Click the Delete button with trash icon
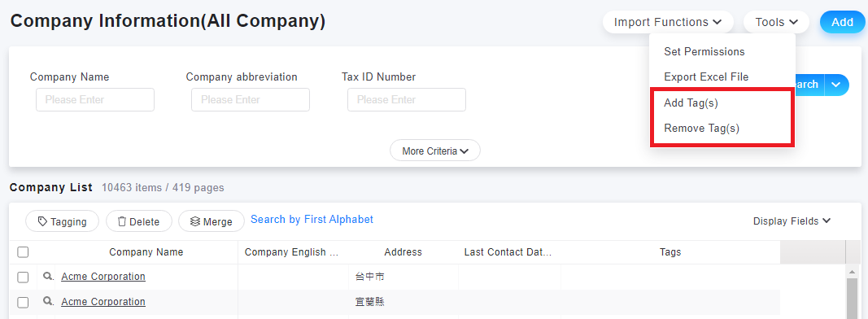 139,221
